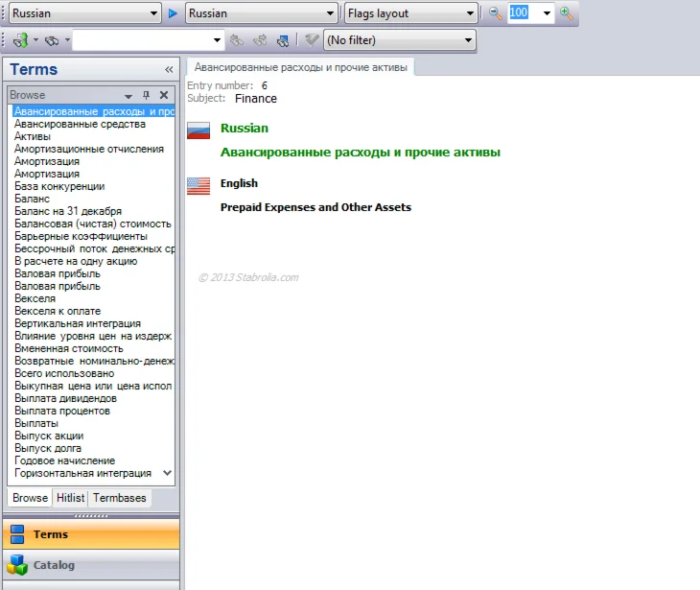This screenshot has height=590, width=700.
Task: Click the Russian flag icon
Action: (x=198, y=130)
